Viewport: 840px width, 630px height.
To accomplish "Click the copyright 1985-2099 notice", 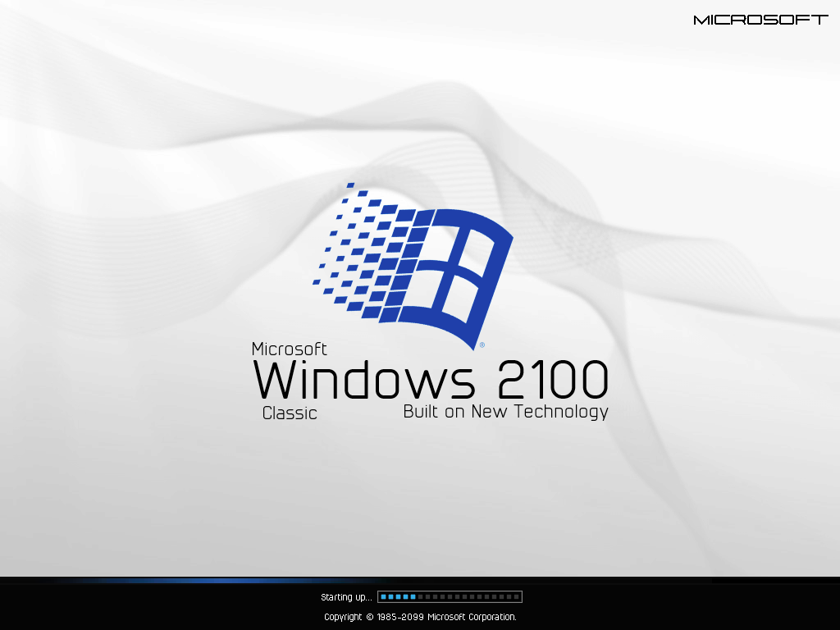I will tap(420, 617).
